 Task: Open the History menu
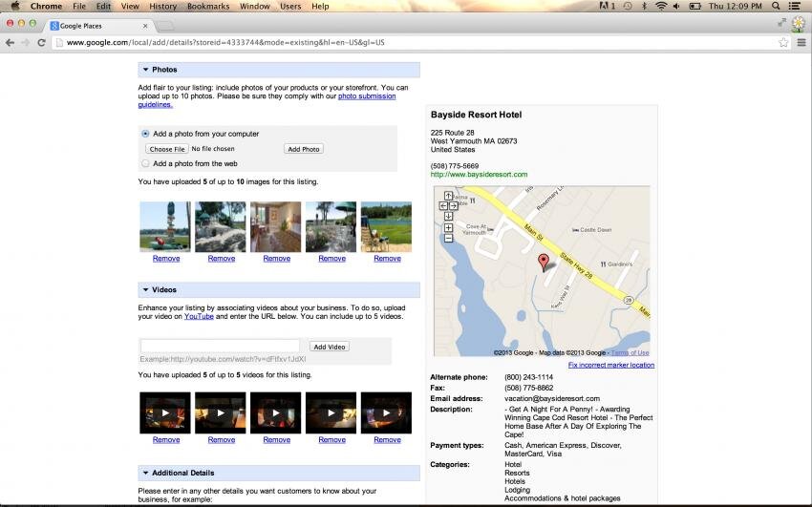[x=162, y=7]
